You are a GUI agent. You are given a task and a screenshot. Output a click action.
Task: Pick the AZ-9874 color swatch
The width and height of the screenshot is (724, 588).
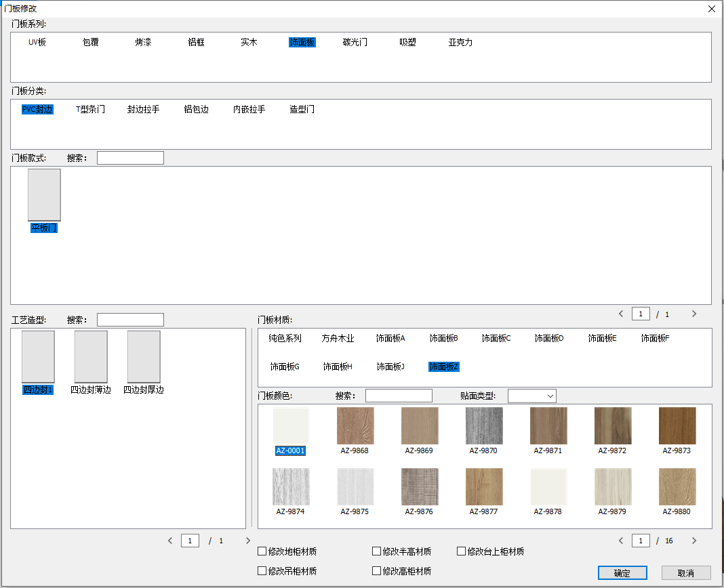(x=290, y=486)
